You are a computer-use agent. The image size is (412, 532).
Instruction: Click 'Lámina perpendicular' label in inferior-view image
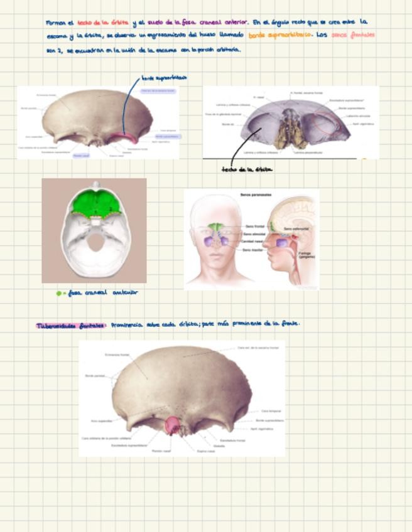pos(308,152)
